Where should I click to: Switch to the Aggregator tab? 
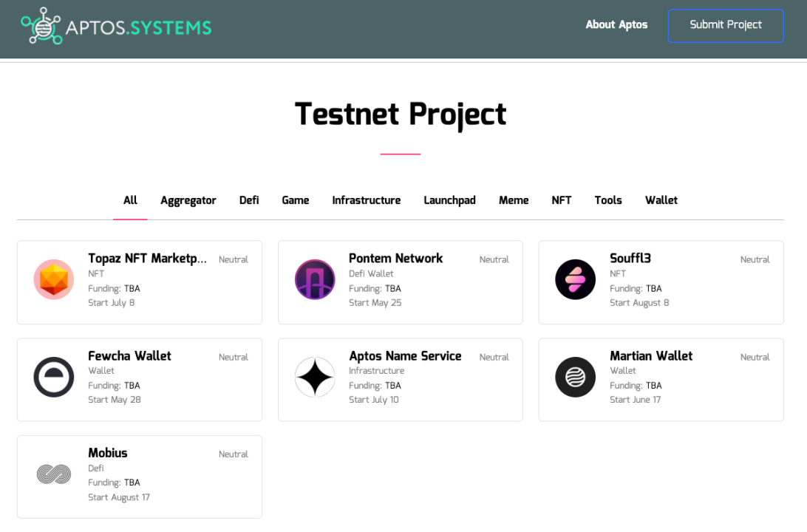(x=188, y=201)
